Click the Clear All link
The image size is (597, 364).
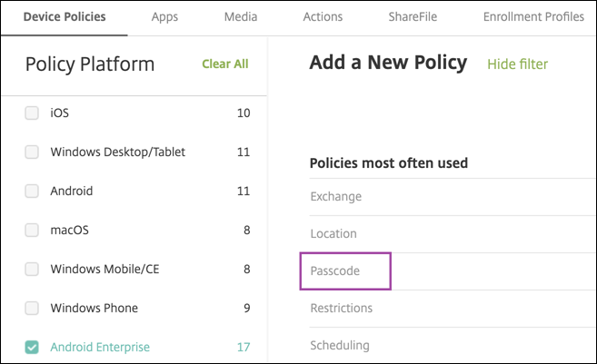[224, 64]
